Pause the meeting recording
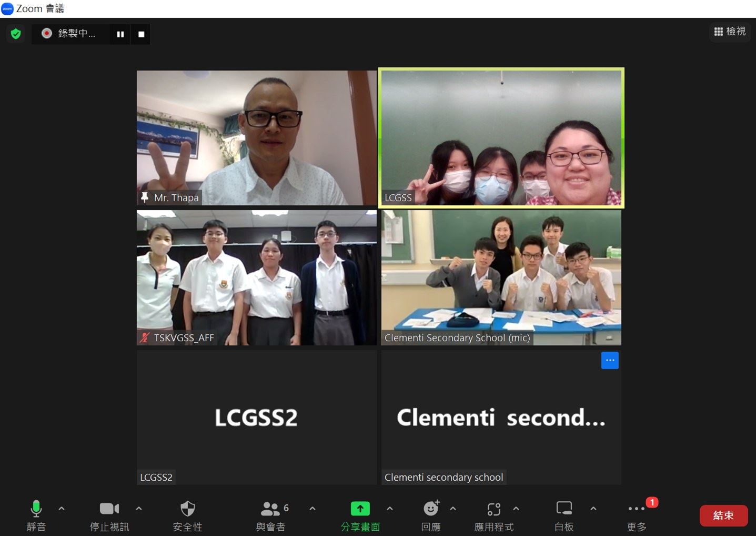The height and width of the screenshot is (536, 756). pyautogui.click(x=120, y=34)
